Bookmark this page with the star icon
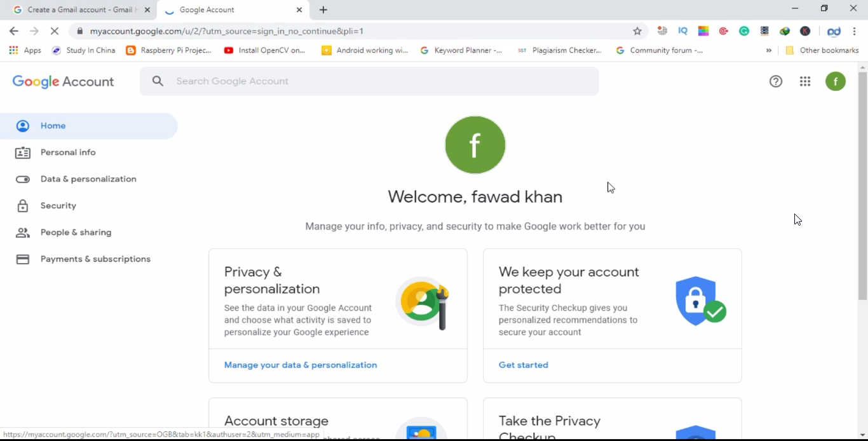868x441 pixels. (637, 31)
